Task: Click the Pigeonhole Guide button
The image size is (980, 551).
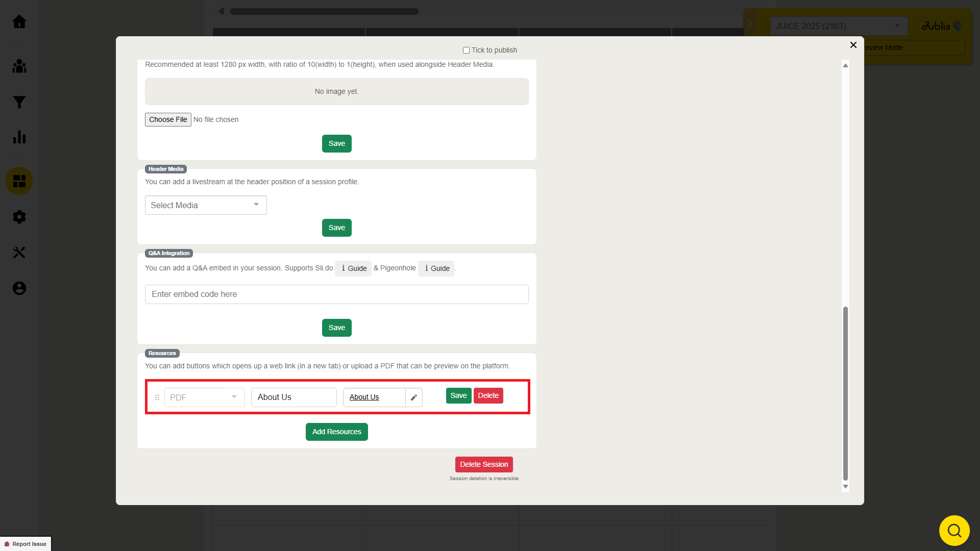Action: [x=436, y=268]
